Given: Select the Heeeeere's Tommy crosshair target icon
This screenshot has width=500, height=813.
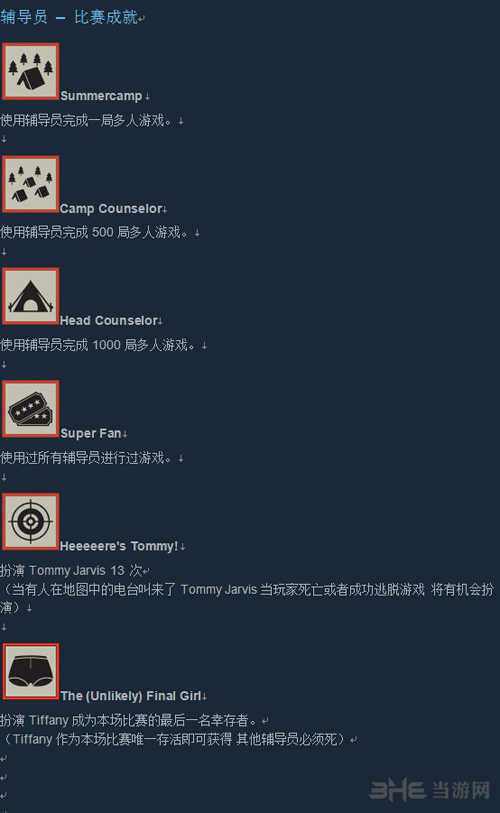Looking at the screenshot, I should tap(30, 522).
